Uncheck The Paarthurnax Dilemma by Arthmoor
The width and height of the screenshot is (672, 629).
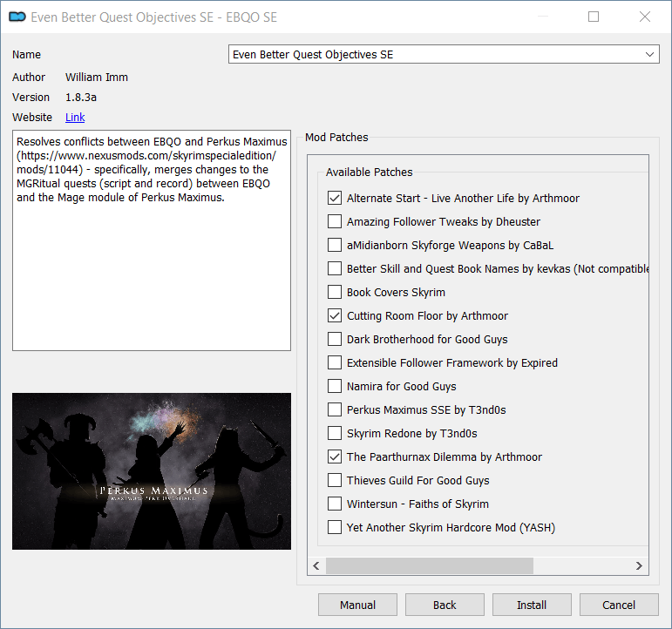[x=335, y=457]
